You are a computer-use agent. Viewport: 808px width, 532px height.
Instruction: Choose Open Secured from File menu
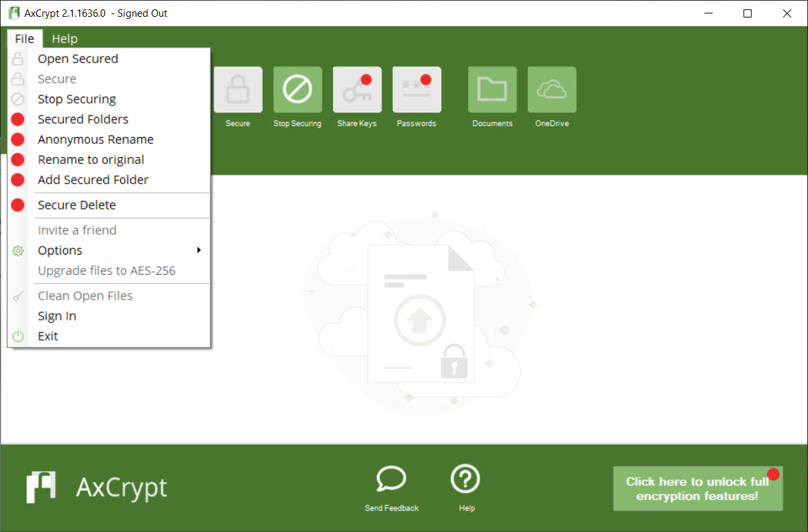(x=109, y=59)
